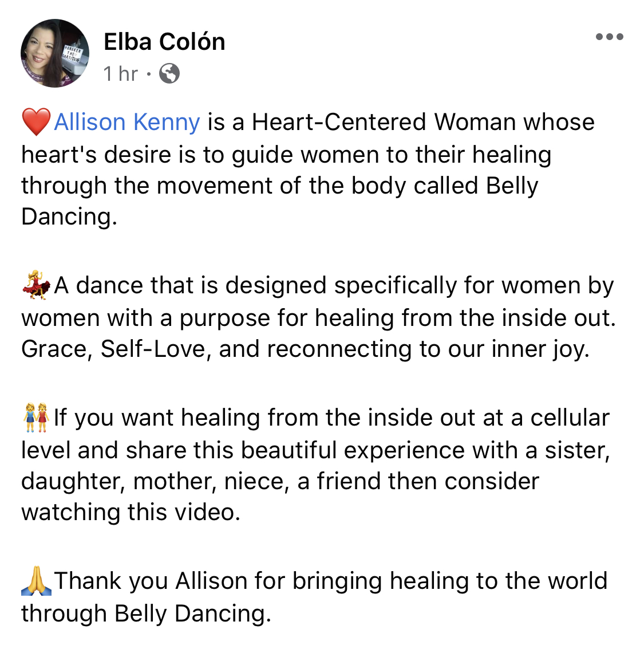
Task: Click the public globe privacy icon
Action: tap(169, 74)
